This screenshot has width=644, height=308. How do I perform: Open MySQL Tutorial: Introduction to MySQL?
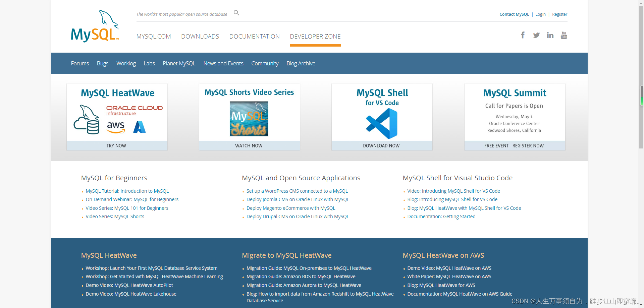pyautogui.click(x=127, y=191)
